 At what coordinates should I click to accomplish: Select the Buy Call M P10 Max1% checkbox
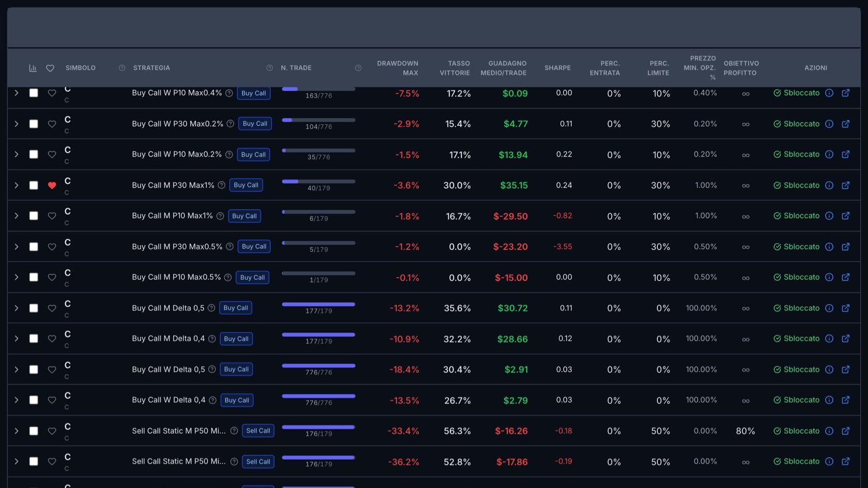[x=34, y=216]
